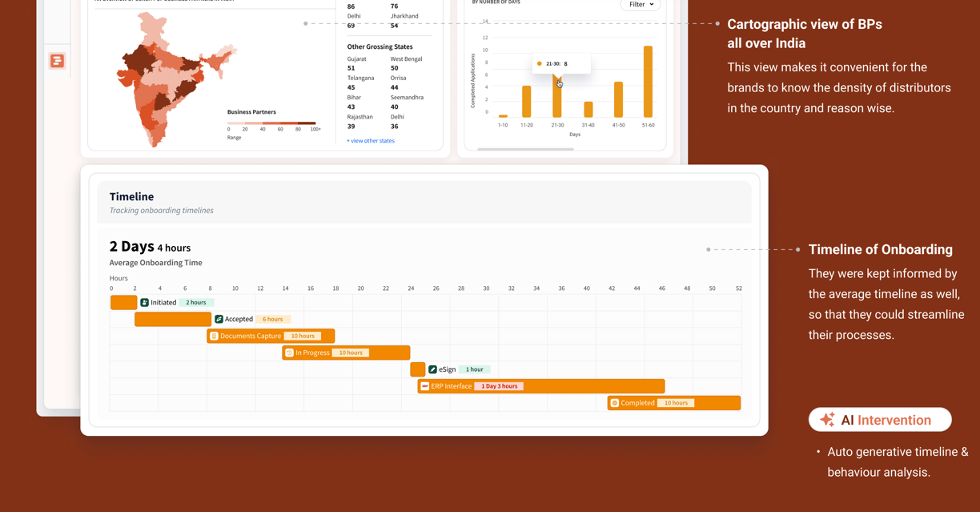The width and height of the screenshot is (980, 512).
Task: Open the Filter dropdown
Action: (641, 5)
